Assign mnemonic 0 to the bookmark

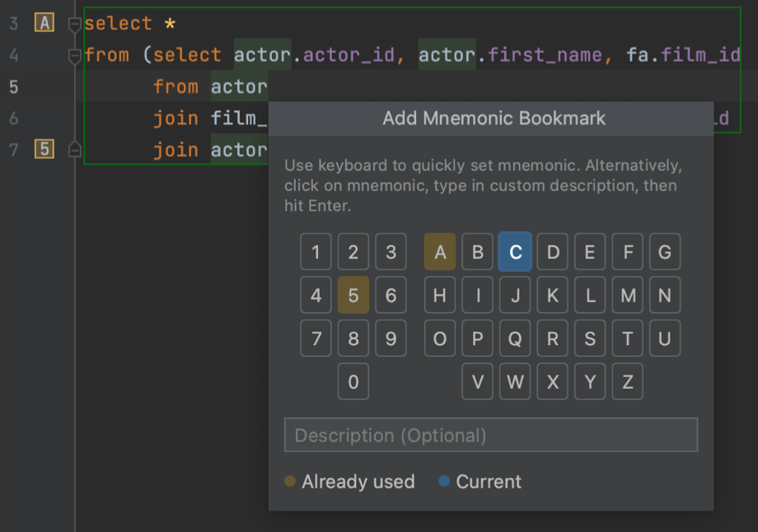pyautogui.click(x=353, y=381)
